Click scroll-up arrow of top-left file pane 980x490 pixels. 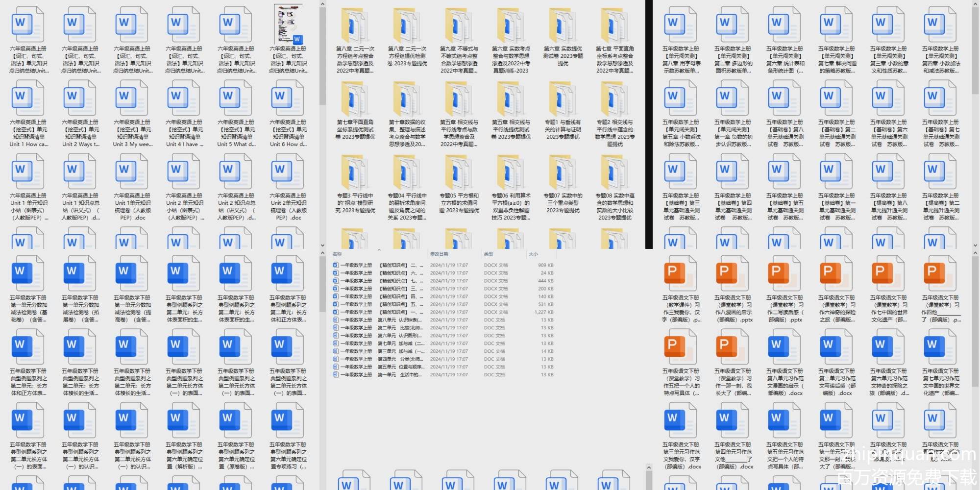pos(322,4)
